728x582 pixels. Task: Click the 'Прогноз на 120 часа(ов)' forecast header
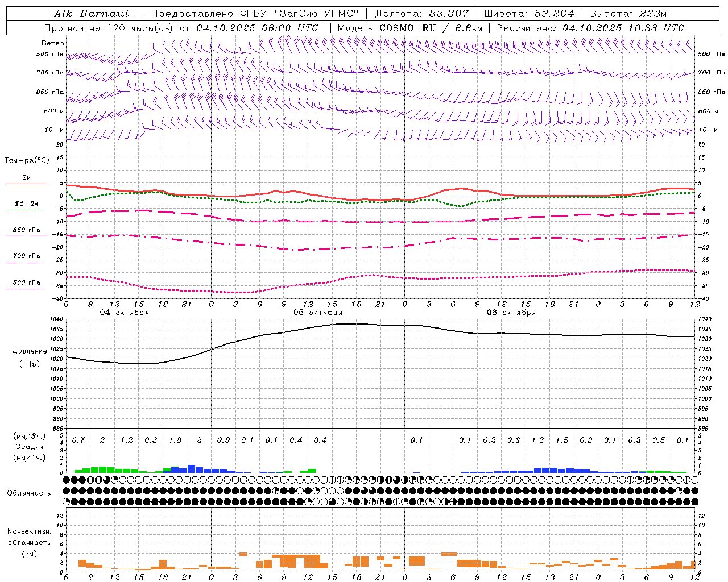point(109,28)
